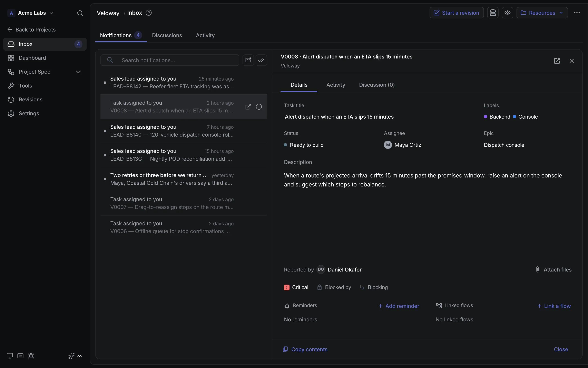Close the task detail panel with X
The image size is (588, 368).
click(571, 61)
